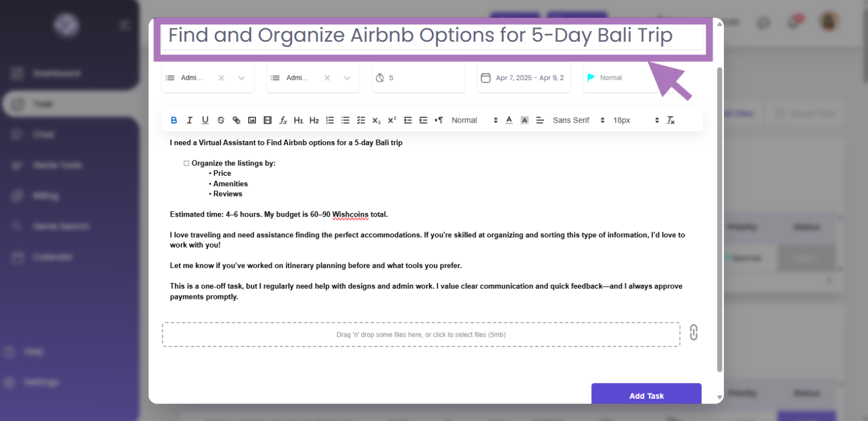Clear text formatting with the Tx icon
The width and height of the screenshot is (868, 421).
(x=671, y=120)
